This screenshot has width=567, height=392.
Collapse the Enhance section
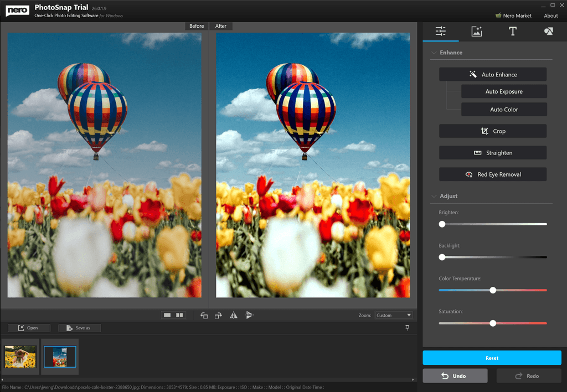(434, 52)
